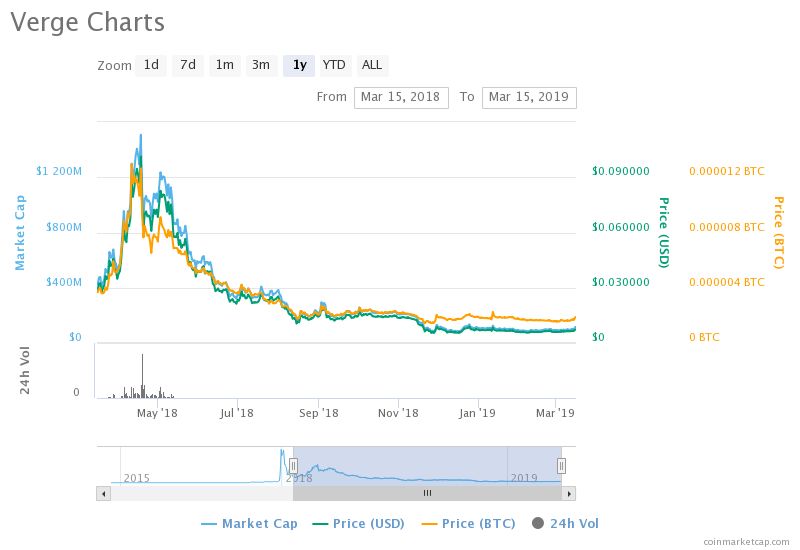Click the 2015 label in navigator
Image resolution: width=800 pixels, height=550 pixels.
point(137,478)
